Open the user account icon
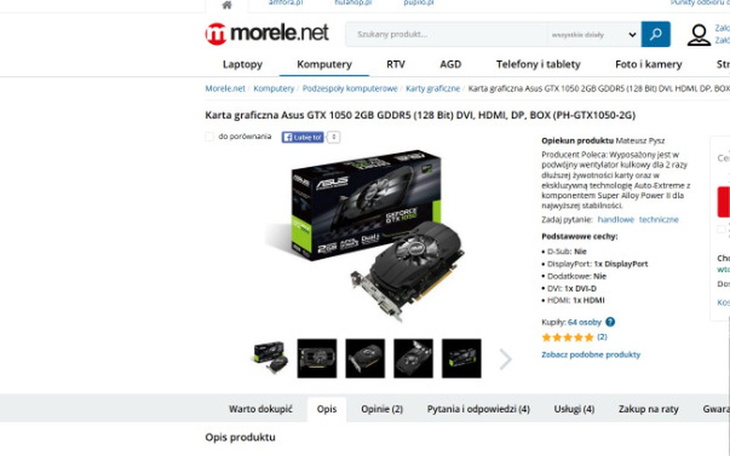The height and width of the screenshot is (456, 730). [x=698, y=35]
